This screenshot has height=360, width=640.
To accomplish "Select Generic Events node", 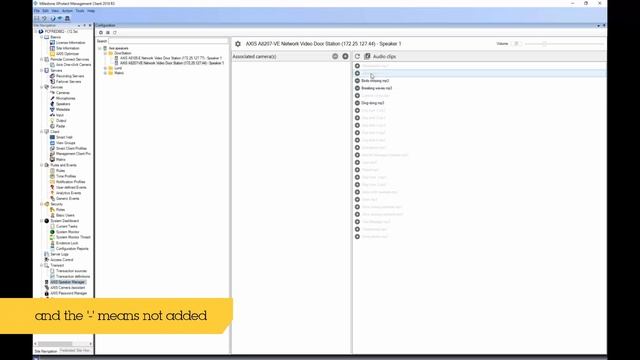I will click(68, 199).
